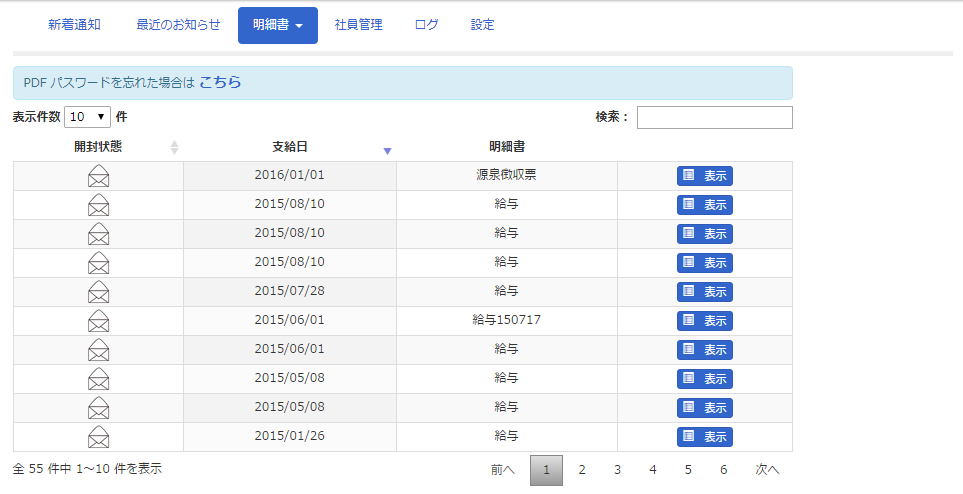963x494 pixels.
Task: Sort by 開封状態 using its sort arrows
Action: [174, 147]
